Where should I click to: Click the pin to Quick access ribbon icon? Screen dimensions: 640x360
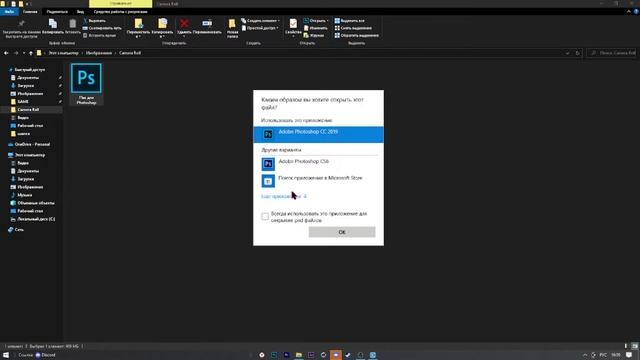pyautogui.click(x=21, y=29)
